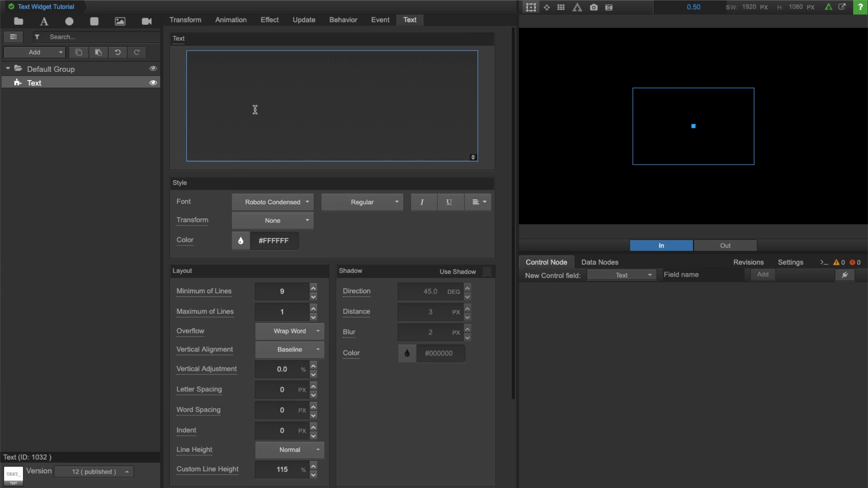Click the image widget icon
868x488 pixels.
(x=120, y=21)
